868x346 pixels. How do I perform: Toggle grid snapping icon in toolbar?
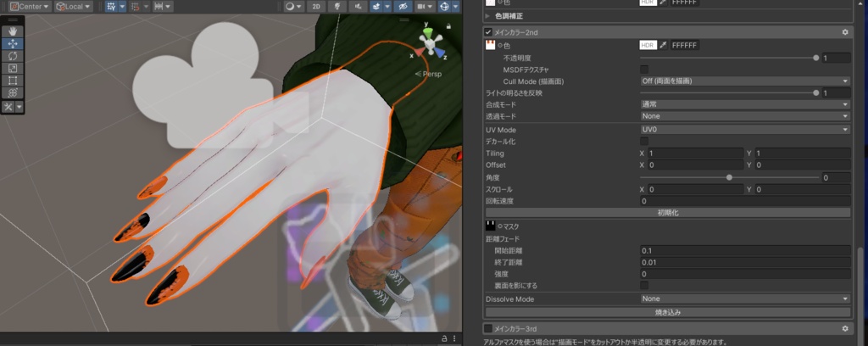(111, 7)
